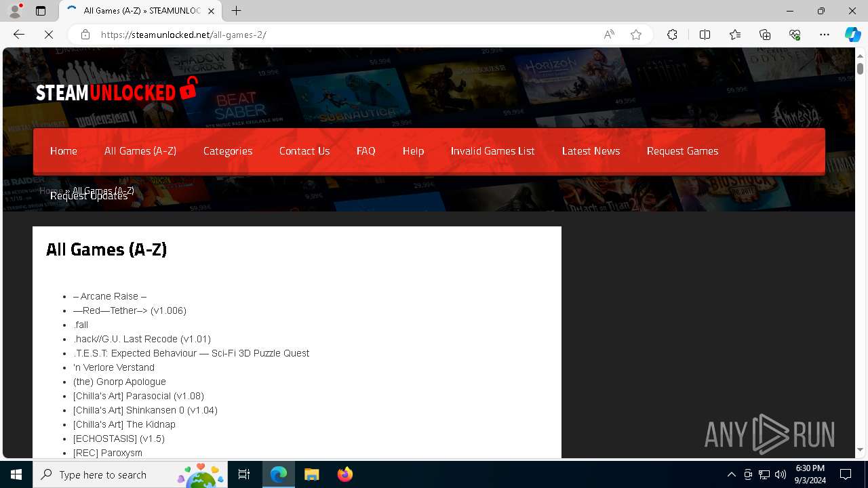Open Task View on taskbar
868x488 pixels.
244,474
